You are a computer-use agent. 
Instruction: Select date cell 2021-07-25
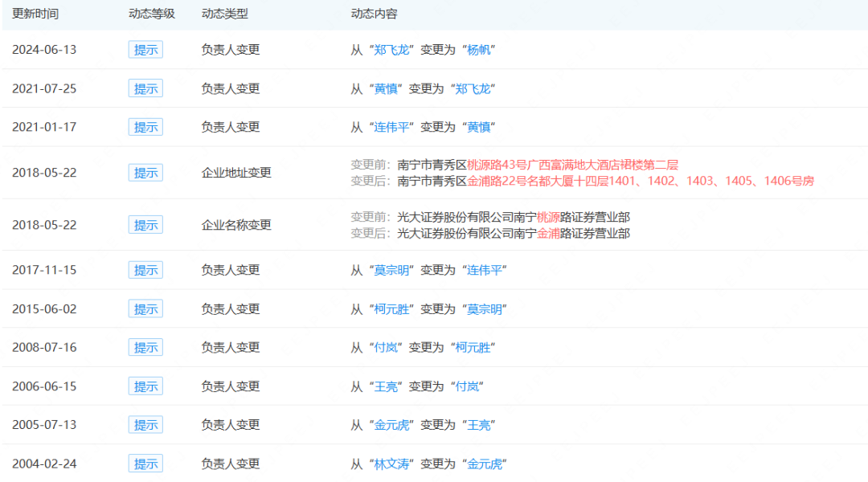(44, 88)
